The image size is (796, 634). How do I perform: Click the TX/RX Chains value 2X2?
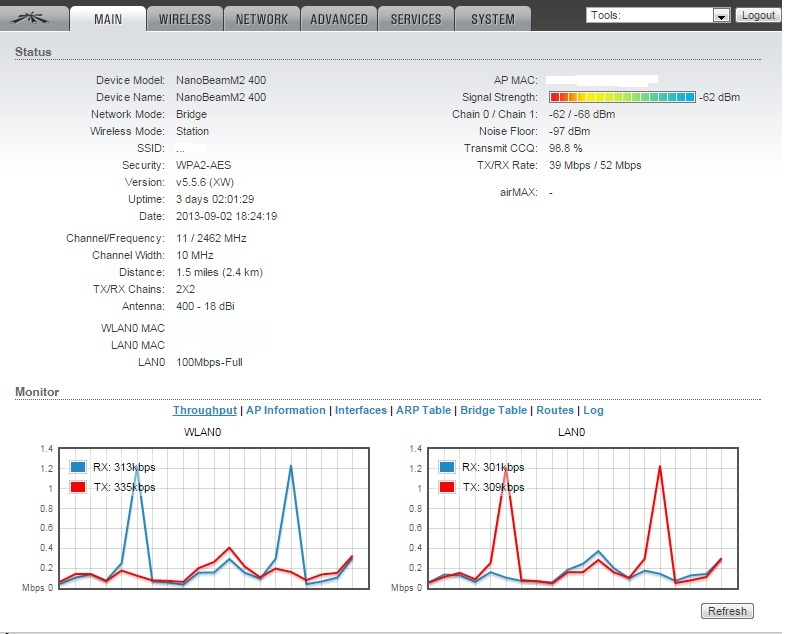point(185,289)
